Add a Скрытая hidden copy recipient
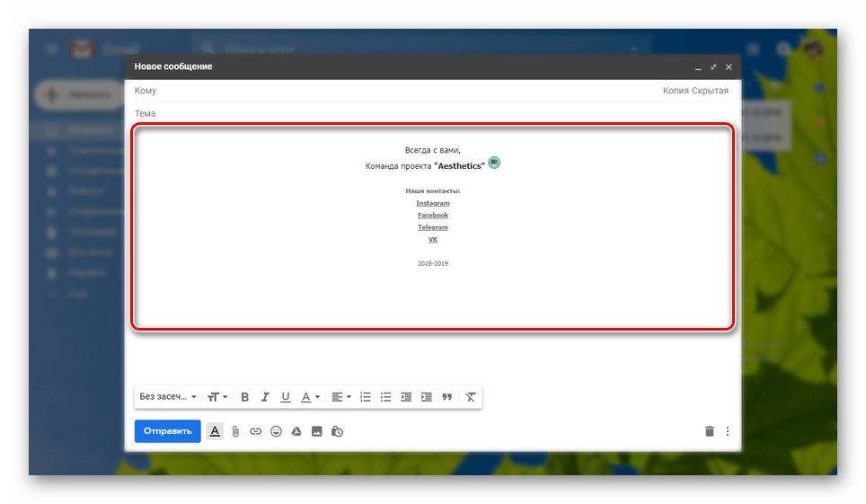This screenshot has height=504, width=866. [711, 91]
